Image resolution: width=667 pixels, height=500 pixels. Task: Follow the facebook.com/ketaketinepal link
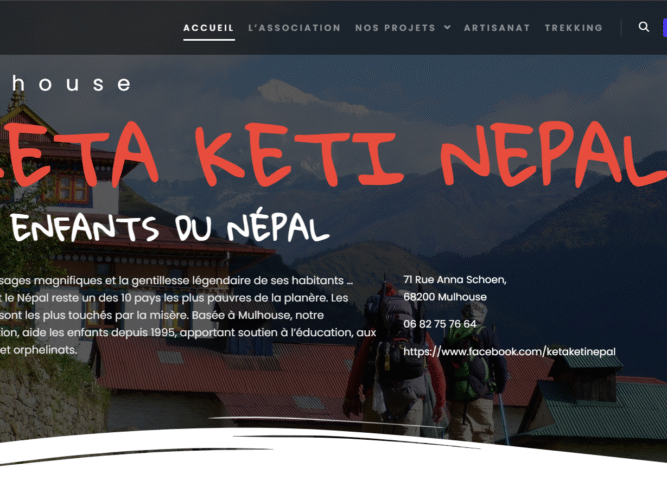(509, 351)
